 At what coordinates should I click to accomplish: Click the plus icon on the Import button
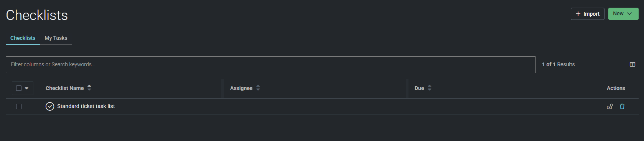coord(578,14)
